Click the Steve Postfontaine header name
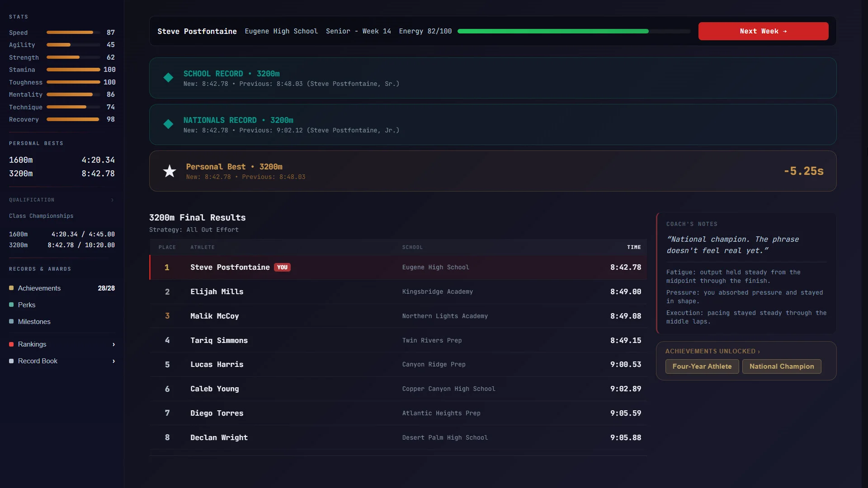Screen dimensions: 868x488 click(x=197, y=31)
